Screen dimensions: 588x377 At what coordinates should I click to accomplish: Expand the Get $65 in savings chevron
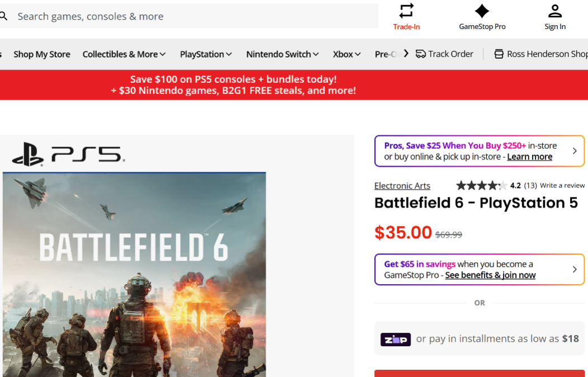[575, 270]
